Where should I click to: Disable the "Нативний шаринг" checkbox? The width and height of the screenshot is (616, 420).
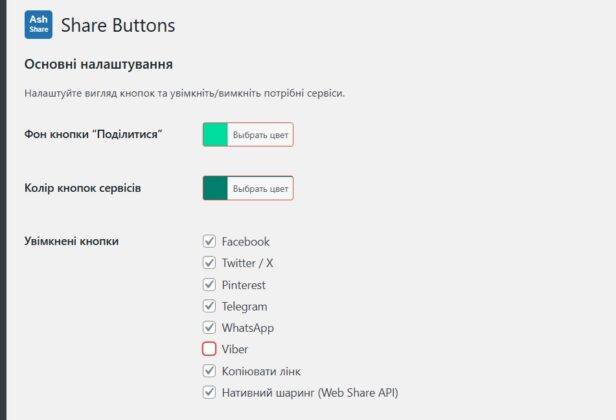pos(209,393)
